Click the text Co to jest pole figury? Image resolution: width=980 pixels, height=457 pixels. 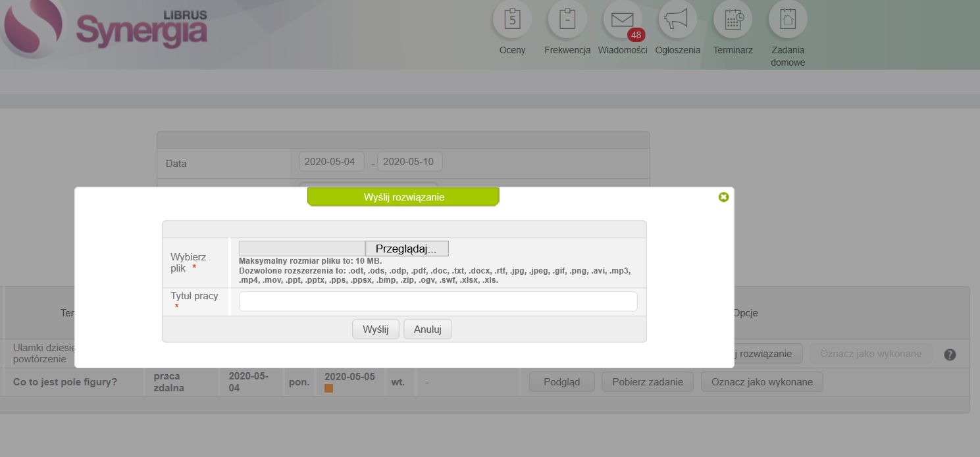(x=65, y=381)
